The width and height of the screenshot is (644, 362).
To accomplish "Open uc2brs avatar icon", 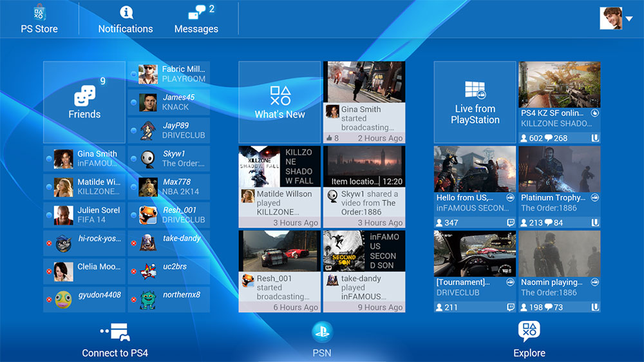I will (x=148, y=272).
